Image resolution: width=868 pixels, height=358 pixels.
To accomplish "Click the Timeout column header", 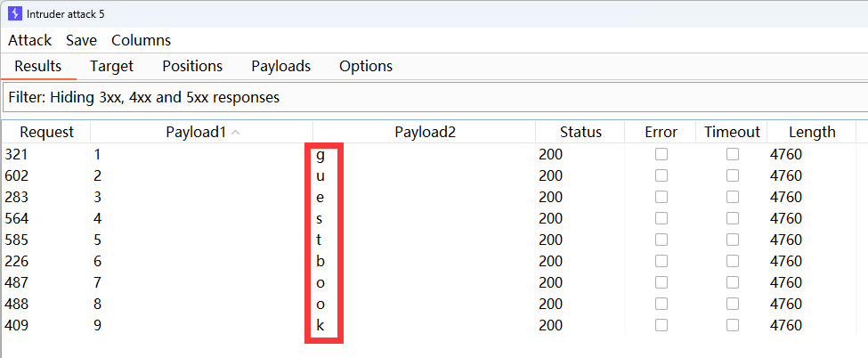I will [732, 132].
